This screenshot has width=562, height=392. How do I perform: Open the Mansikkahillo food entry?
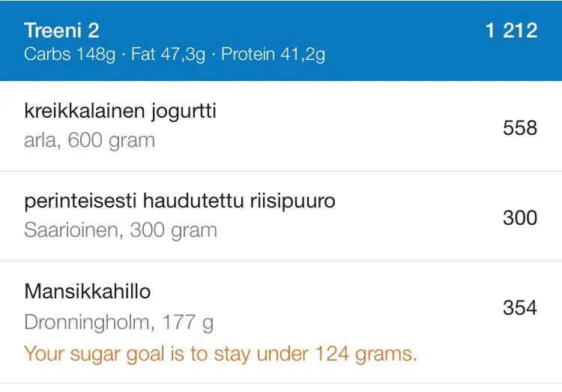pos(87,292)
